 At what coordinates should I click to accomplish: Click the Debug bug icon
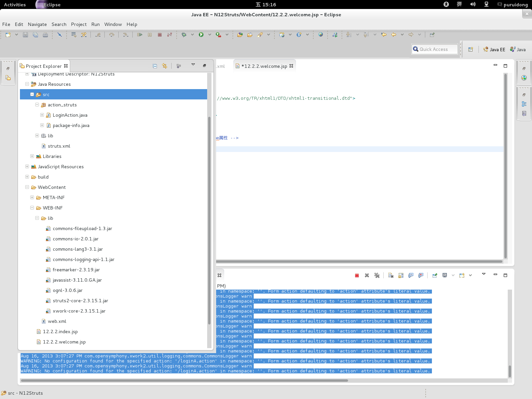click(x=184, y=35)
